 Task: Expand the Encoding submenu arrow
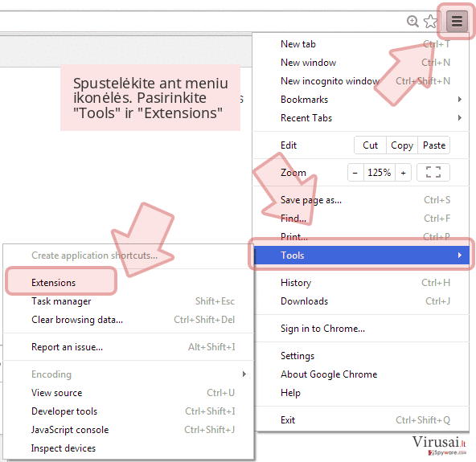coord(244,374)
